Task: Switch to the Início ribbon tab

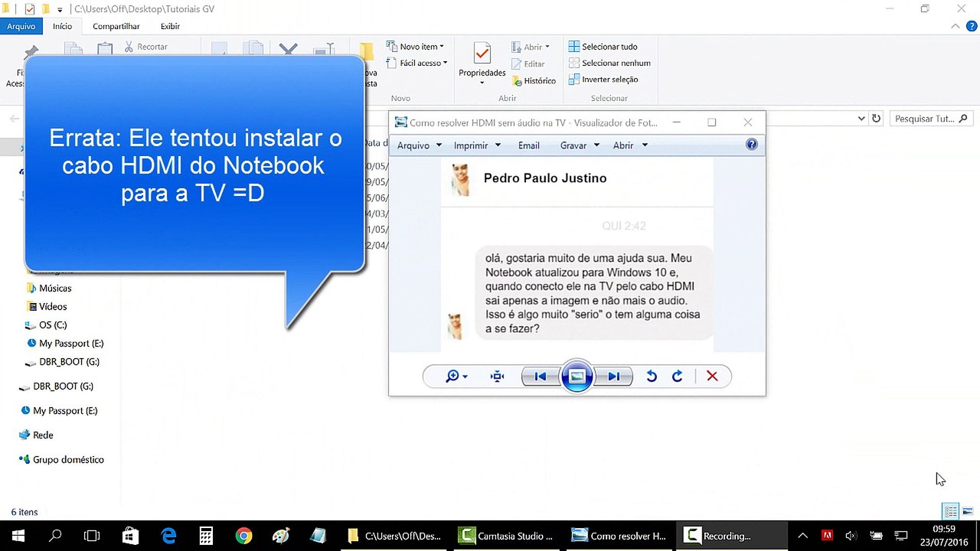Action: click(63, 26)
